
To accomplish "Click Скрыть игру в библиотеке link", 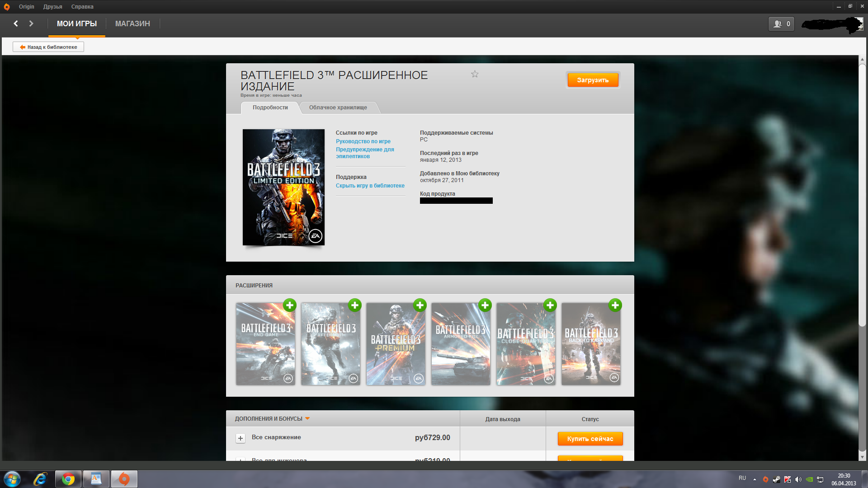I will tap(370, 186).
